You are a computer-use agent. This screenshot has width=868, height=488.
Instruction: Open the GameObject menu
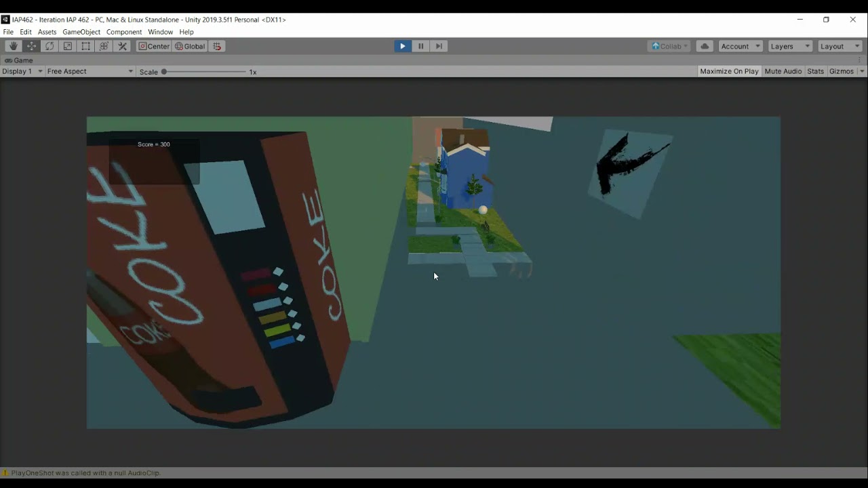pyautogui.click(x=81, y=32)
